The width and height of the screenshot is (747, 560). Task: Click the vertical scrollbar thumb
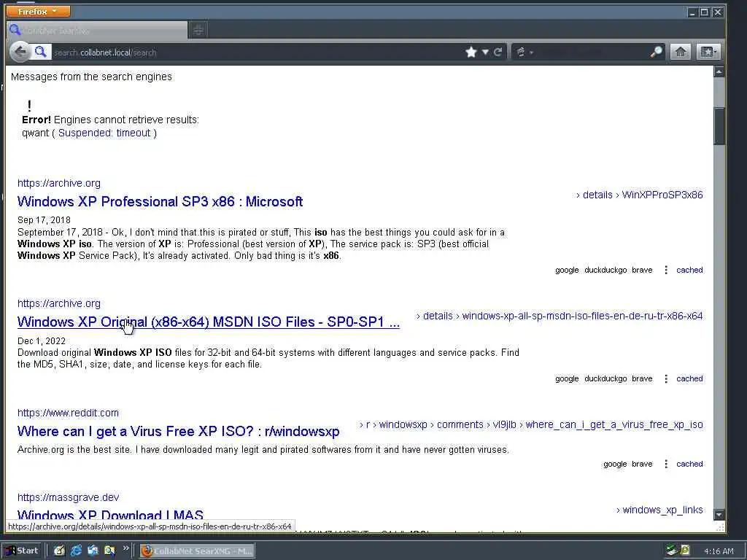[x=719, y=126]
